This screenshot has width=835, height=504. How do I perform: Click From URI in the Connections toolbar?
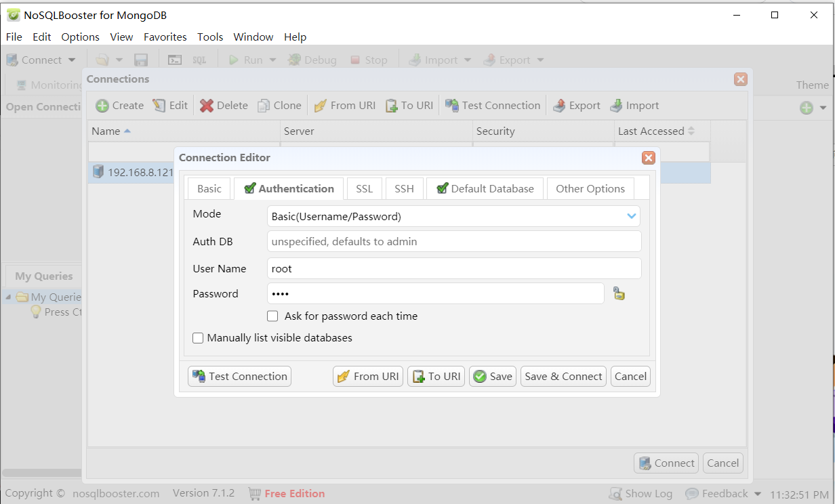pos(345,106)
